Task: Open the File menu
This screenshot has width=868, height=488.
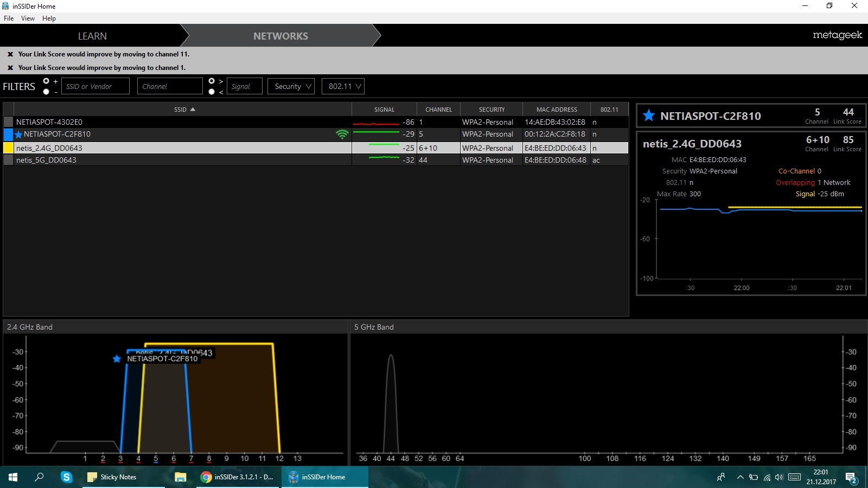Action: point(9,18)
